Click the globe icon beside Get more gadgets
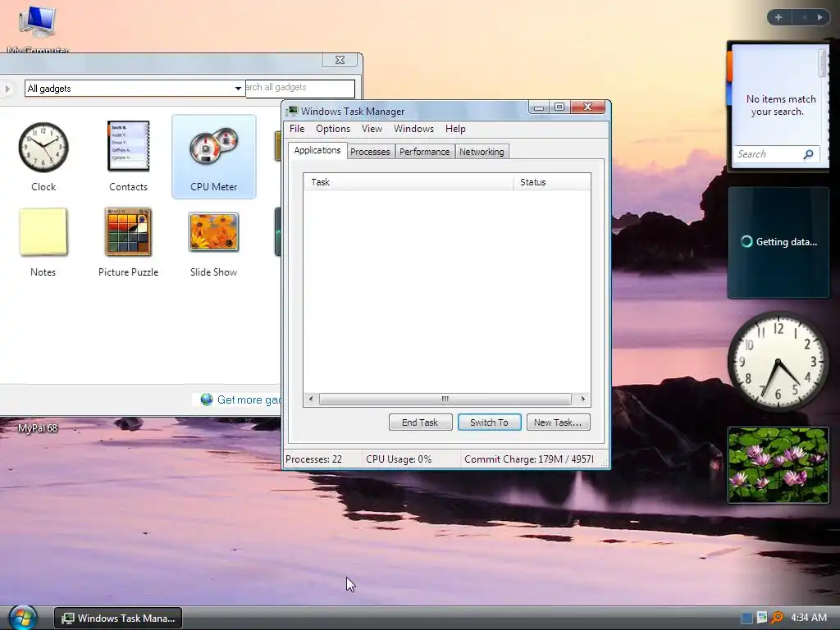The width and height of the screenshot is (840, 630). pos(207,399)
